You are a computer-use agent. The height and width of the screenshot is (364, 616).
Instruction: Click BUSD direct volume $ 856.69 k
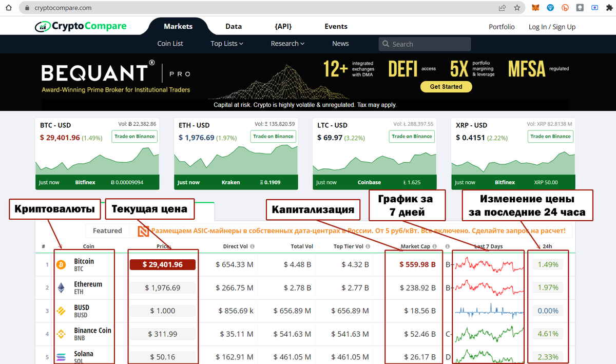[x=236, y=311]
